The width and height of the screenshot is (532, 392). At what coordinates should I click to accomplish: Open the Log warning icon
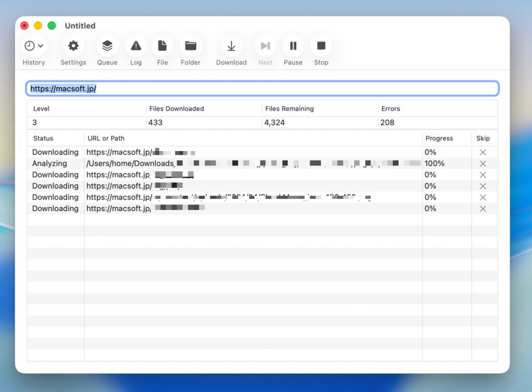136,46
